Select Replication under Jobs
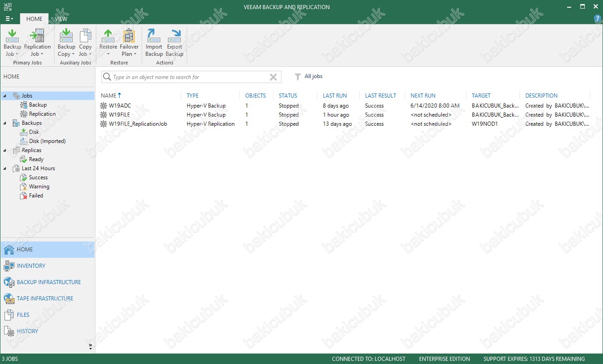The image size is (603, 364). click(42, 114)
